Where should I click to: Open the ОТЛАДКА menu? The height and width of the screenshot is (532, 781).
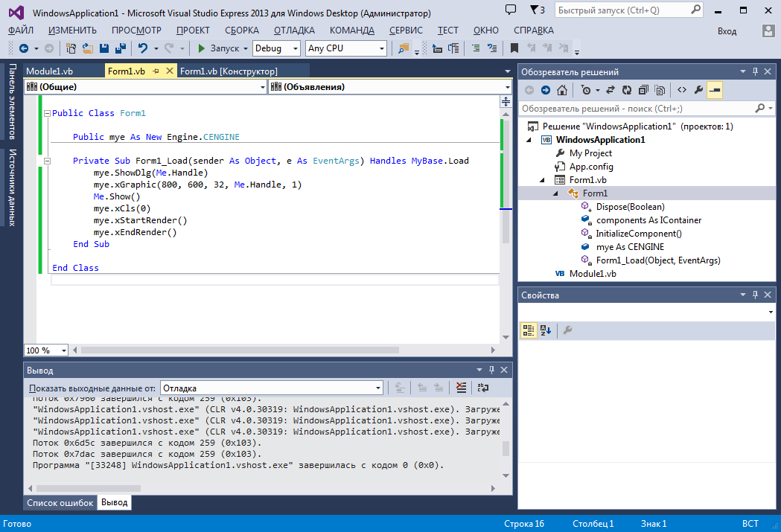click(294, 31)
